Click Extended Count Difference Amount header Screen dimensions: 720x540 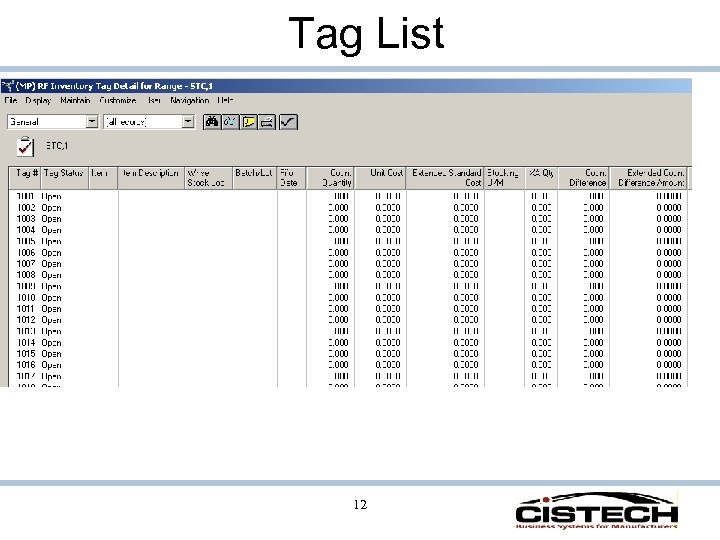[649, 178]
